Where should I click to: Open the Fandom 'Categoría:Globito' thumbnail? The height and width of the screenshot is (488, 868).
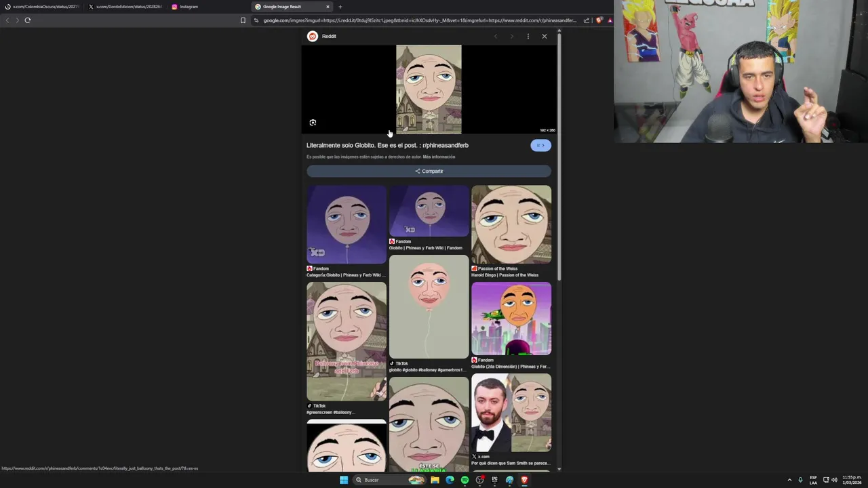[x=347, y=224]
